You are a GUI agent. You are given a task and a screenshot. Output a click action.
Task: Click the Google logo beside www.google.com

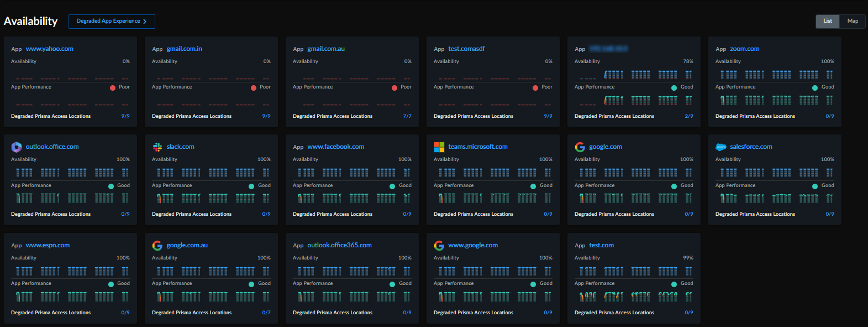(439, 245)
